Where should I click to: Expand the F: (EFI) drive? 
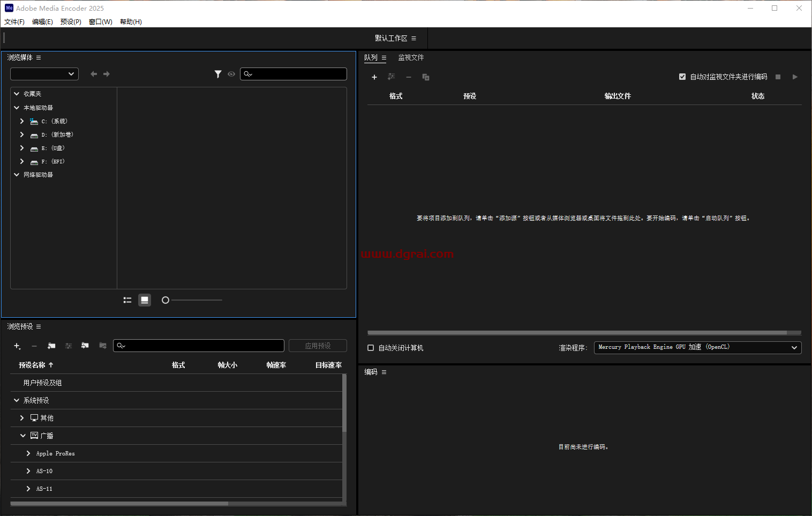(x=22, y=161)
